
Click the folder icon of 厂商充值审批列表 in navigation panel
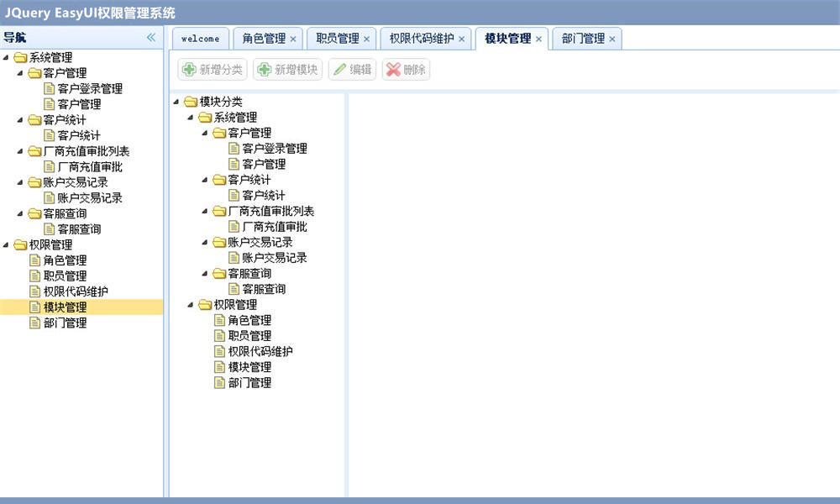click(x=34, y=151)
